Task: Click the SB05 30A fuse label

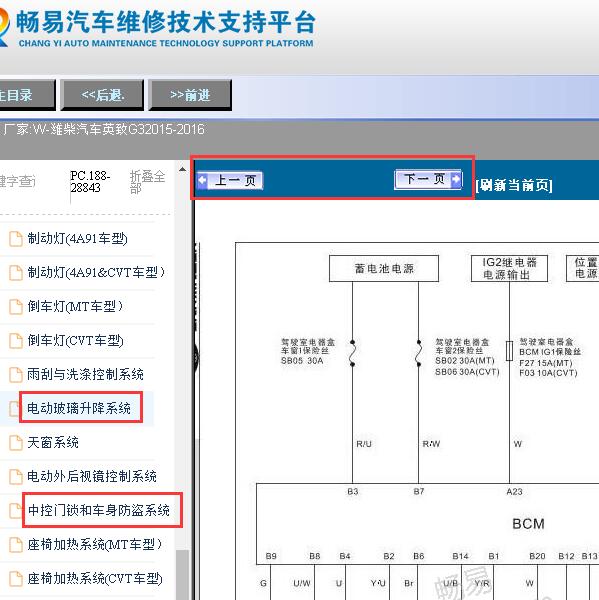Action: click(x=302, y=361)
